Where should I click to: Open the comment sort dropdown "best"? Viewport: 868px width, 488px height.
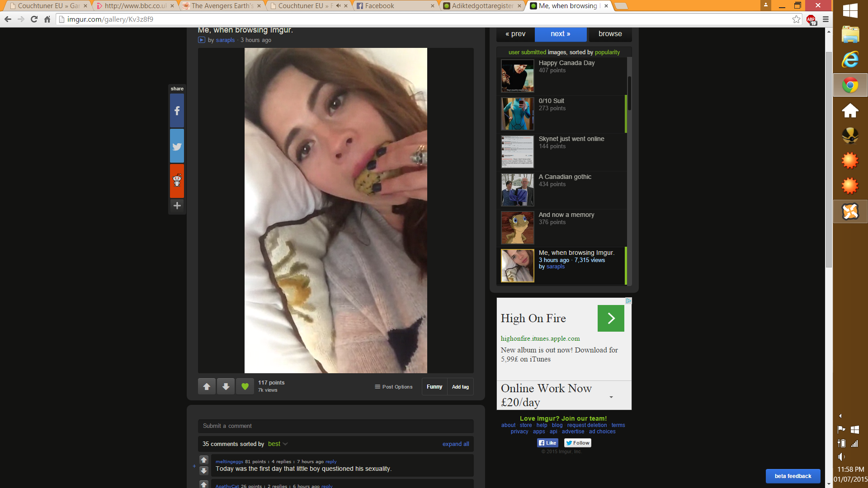tap(278, 444)
